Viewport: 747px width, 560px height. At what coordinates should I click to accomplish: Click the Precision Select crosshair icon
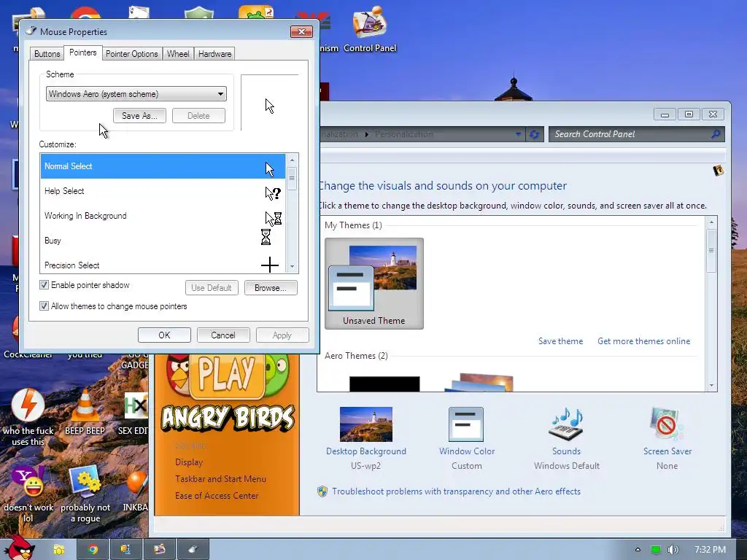point(270,265)
